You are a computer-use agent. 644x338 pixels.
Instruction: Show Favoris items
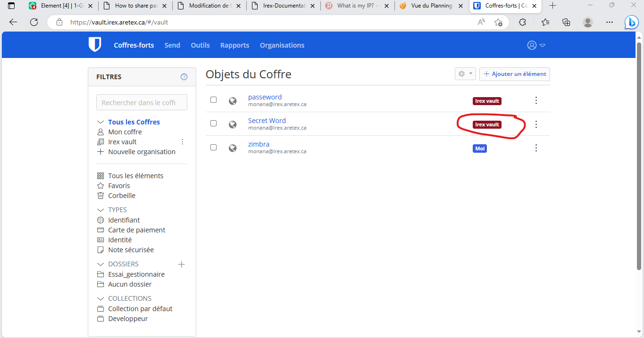[119, 186]
